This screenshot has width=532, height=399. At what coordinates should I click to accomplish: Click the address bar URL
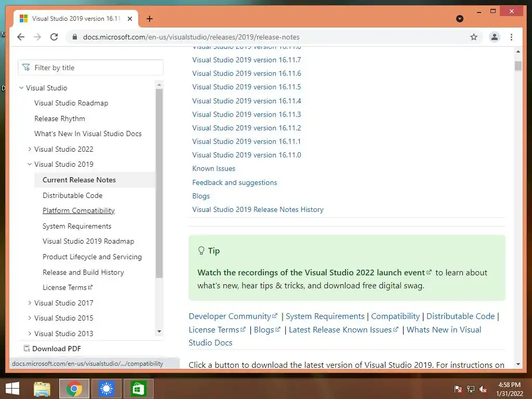191,37
